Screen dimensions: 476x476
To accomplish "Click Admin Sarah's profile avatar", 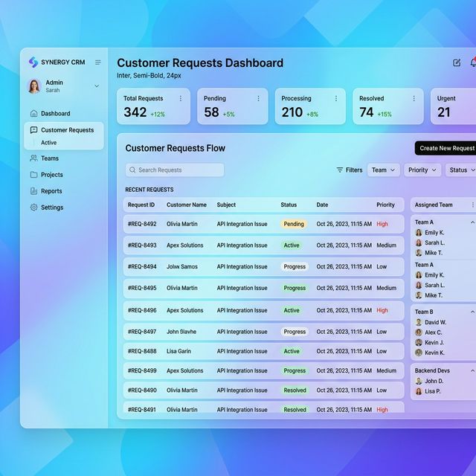I will click(x=34, y=86).
